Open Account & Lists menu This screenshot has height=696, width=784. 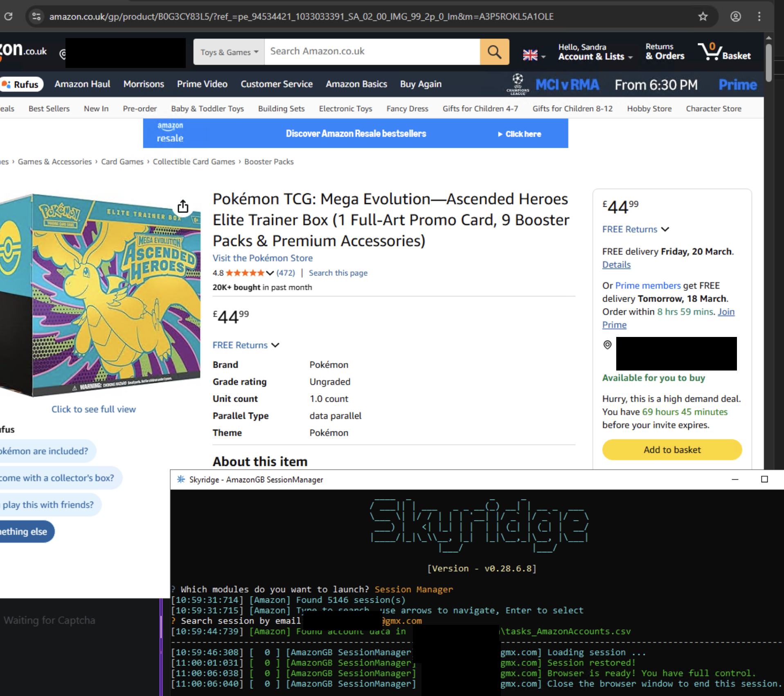point(595,52)
